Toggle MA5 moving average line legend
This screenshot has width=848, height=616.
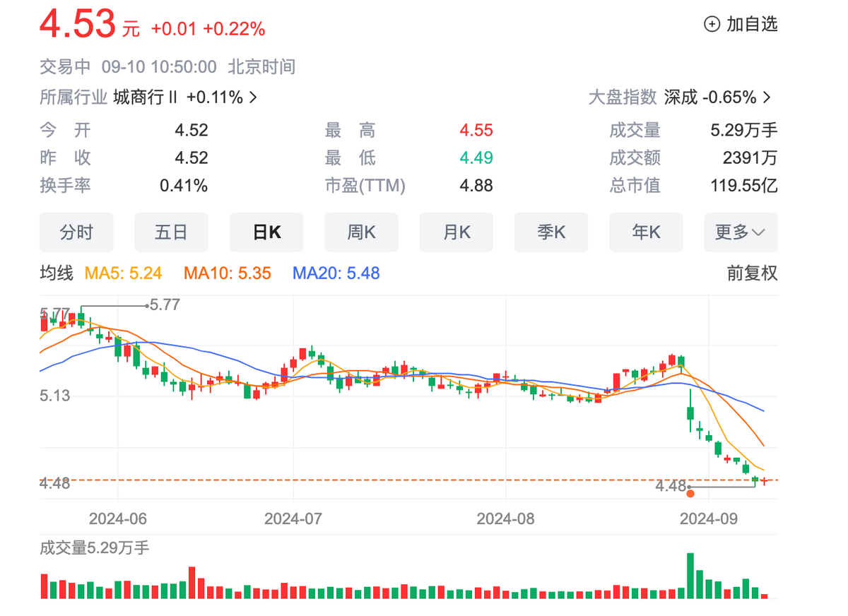coord(124,273)
